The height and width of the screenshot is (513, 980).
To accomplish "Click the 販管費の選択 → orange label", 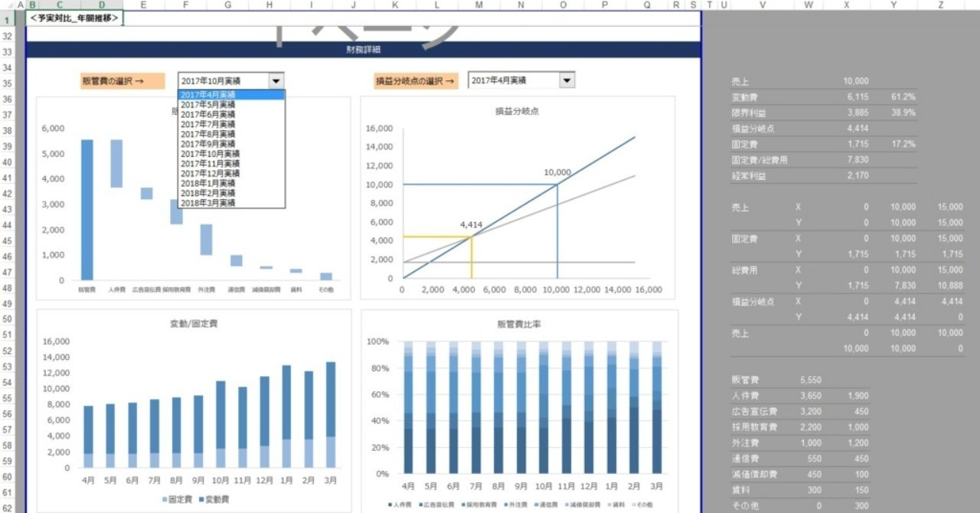I will [x=122, y=81].
